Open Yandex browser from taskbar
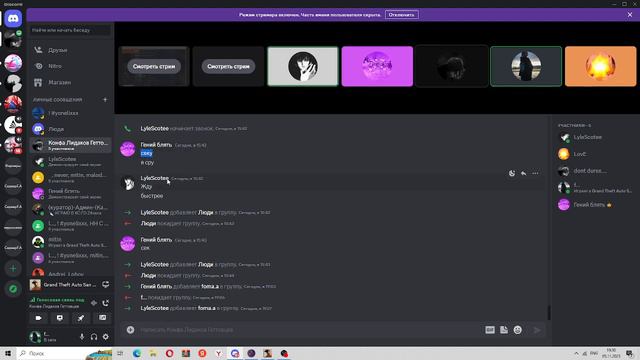 point(218,353)
